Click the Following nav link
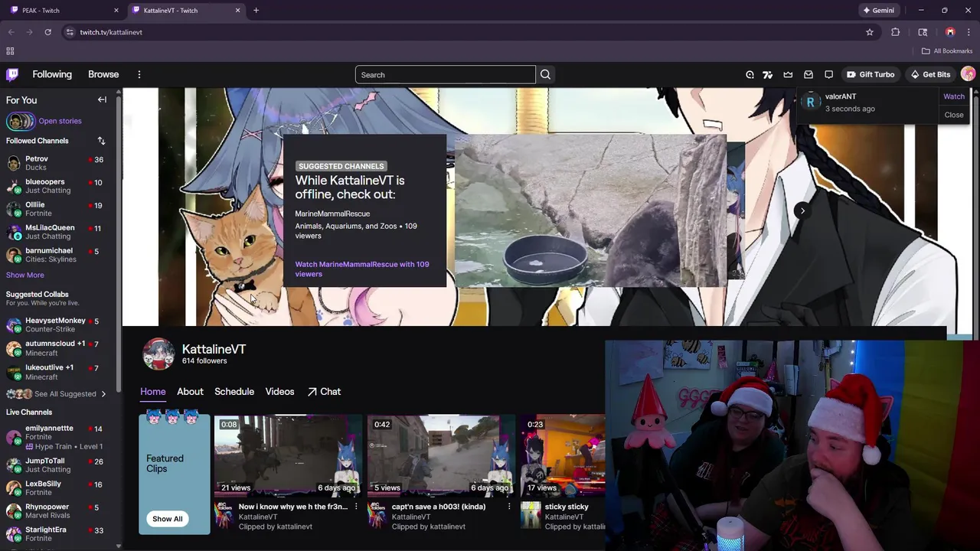Screen dimensions: 980x551 [52, 74]
